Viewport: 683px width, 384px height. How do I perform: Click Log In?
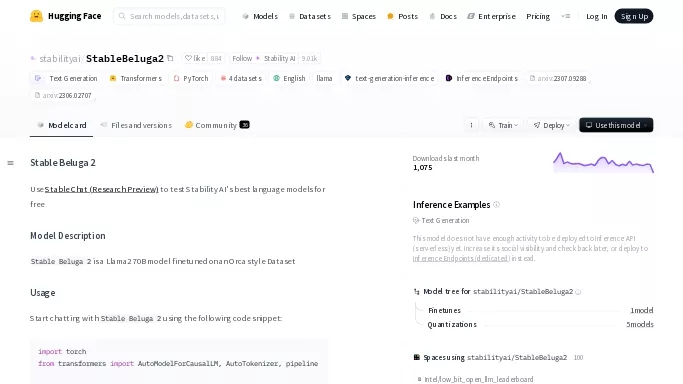tap(596, 16)
